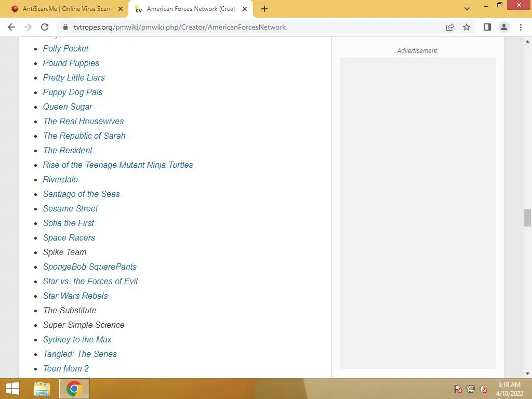This screenshot has height=399, width=532.
Task: Expand the tab search dropdown
Action: click(467, 9)
